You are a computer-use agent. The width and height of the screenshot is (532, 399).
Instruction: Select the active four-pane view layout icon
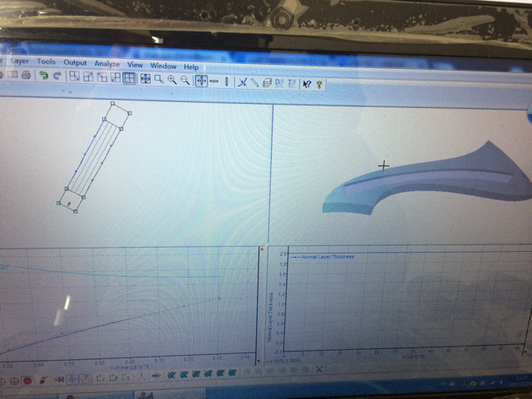[130, 78]
